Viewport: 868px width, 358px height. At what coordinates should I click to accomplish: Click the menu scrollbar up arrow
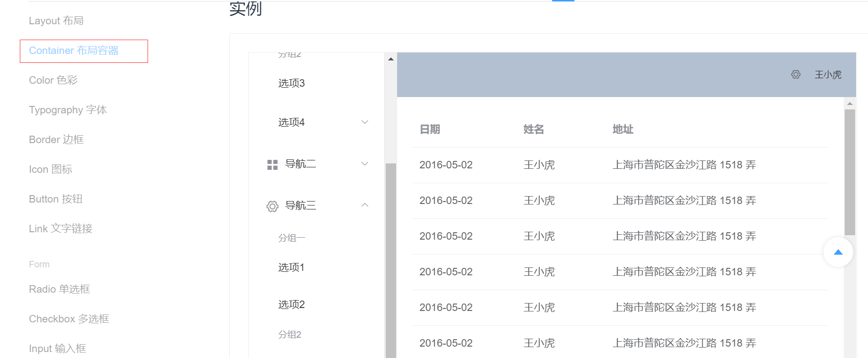(391, 59)
